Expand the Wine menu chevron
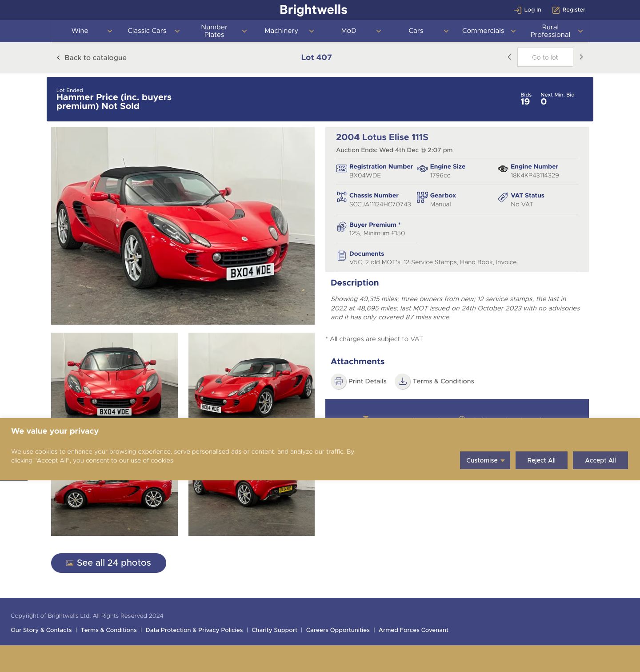This screenshot has width=640, height=672. (110, 31)
